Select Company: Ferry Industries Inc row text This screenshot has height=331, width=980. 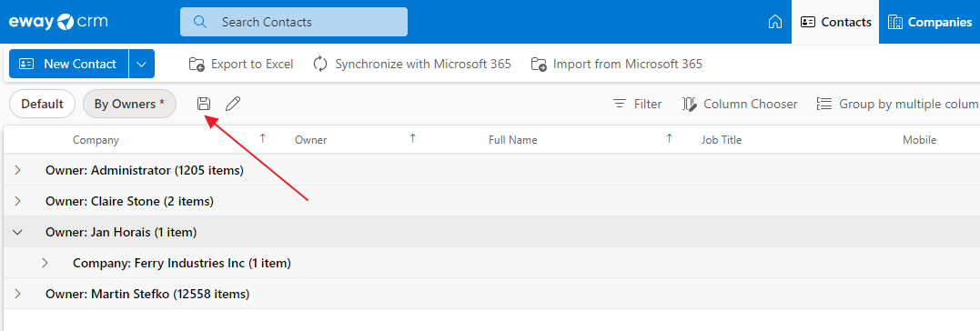(182, 264)
